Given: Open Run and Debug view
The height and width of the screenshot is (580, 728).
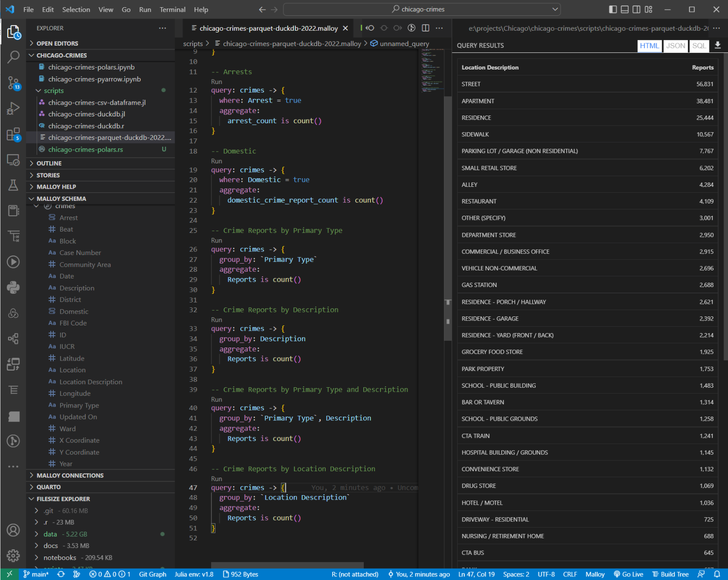Looking at the screenshot, I should pos(13,108).
